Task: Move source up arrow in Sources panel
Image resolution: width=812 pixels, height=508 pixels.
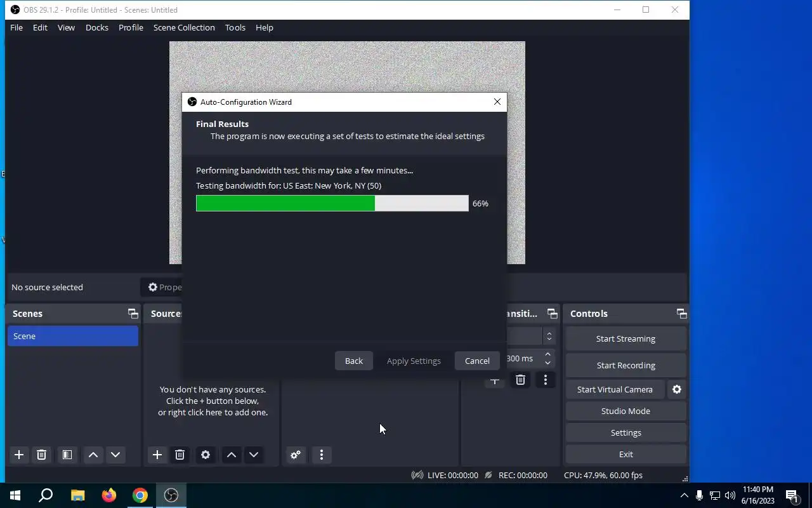Action: (232, 455)
